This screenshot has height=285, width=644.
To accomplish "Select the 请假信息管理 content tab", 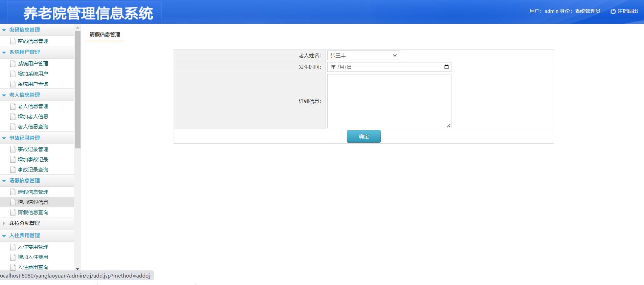I will coord(105,35).
